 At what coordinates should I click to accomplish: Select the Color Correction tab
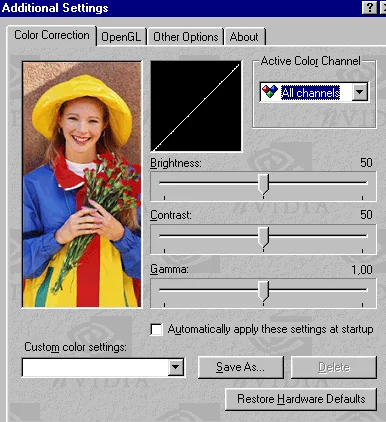[x=52, y=35]
